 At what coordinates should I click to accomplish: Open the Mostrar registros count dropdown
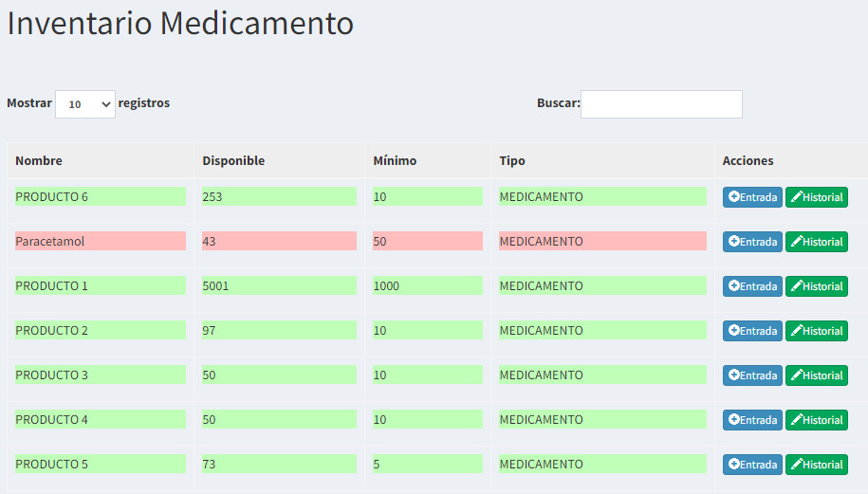coord(85,104)
